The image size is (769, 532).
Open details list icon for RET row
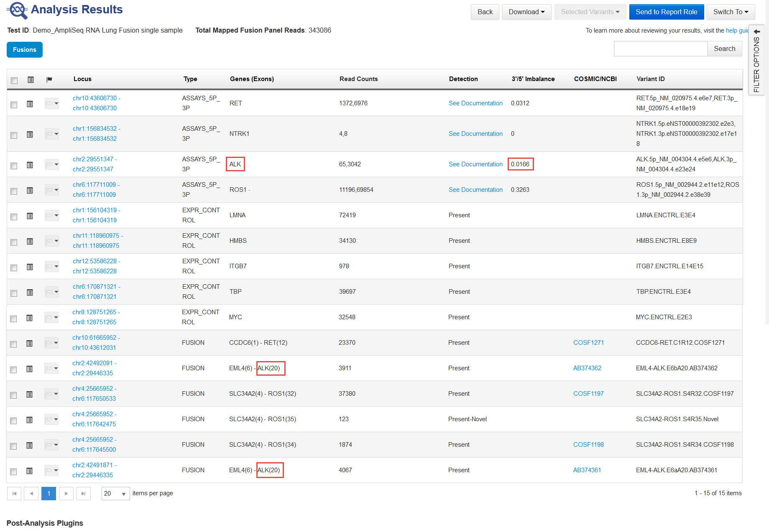coord(30,104)
